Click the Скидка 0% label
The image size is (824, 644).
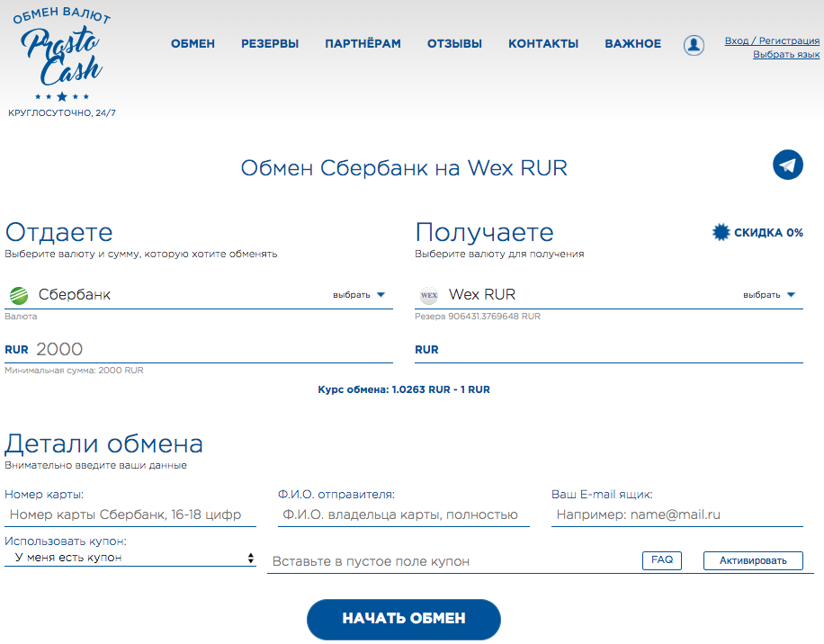pos(768,233)
